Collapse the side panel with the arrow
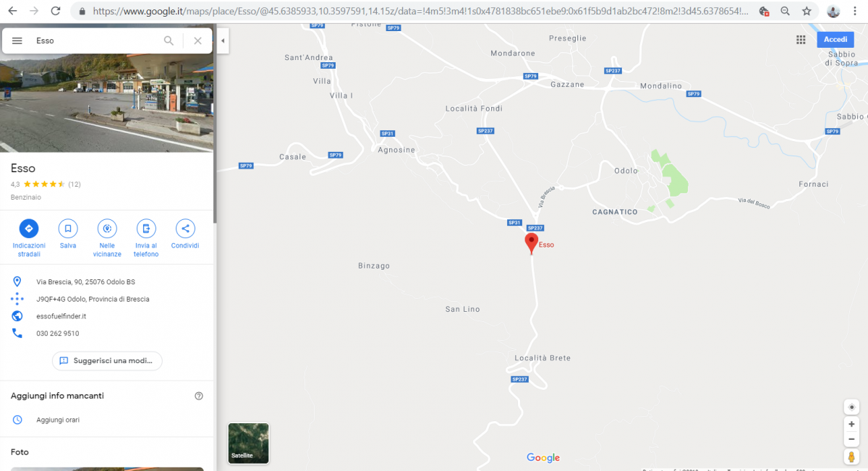 pyautogui.click(x=223, y=41)
